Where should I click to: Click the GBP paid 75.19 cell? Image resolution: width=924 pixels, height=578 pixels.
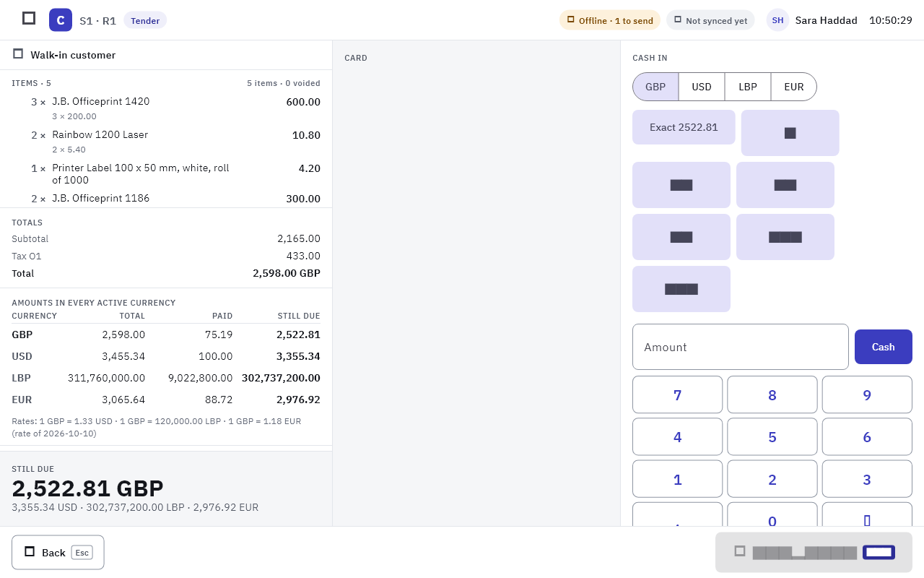point(219,335)
